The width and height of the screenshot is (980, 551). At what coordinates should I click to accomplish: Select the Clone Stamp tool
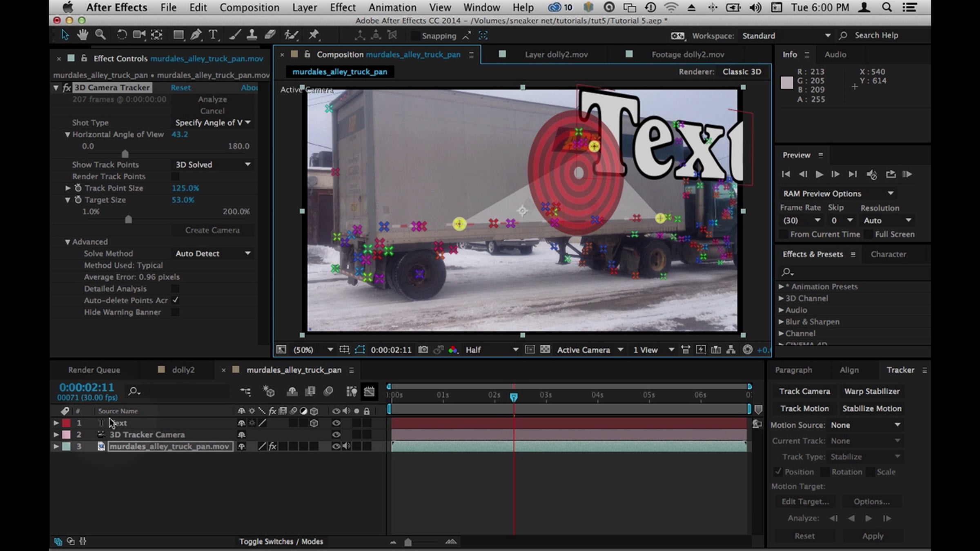(252, 35)
